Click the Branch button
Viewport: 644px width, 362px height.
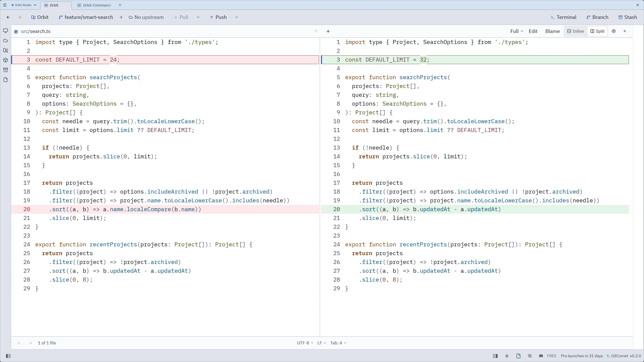tap(597, 17)
